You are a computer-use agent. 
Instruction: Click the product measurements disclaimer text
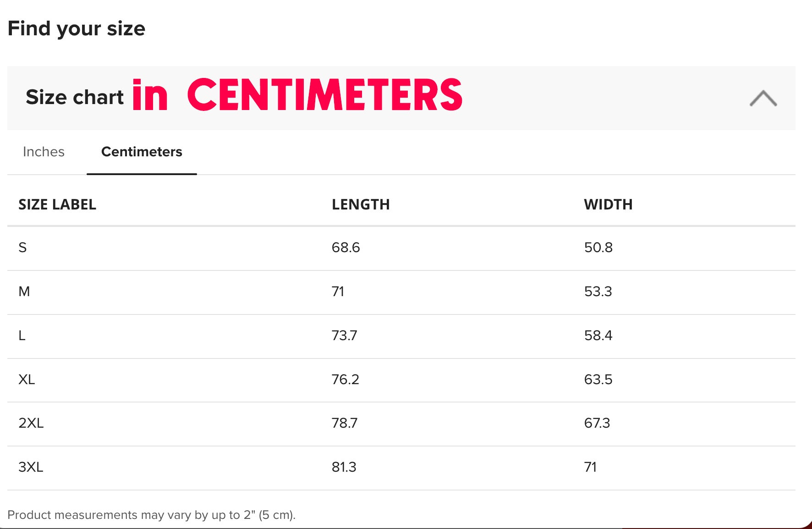pos(151,515)
